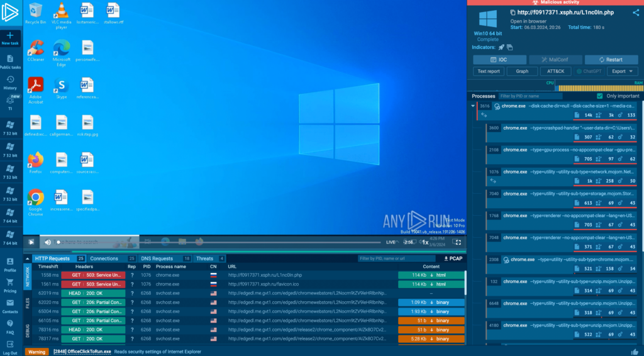Viewport: 644px width, 356px height.
Task: Mute the playback with the speaker icon
Action: (x=47, y=242)
